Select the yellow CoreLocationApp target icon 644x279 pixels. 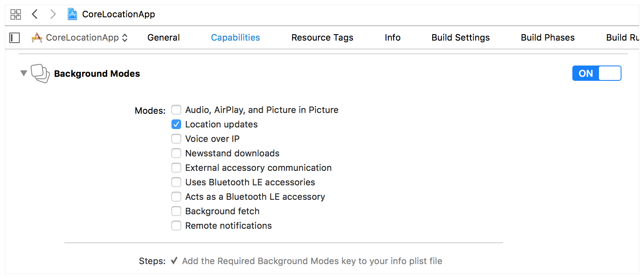pyautogui.click(x=37, y=37)
